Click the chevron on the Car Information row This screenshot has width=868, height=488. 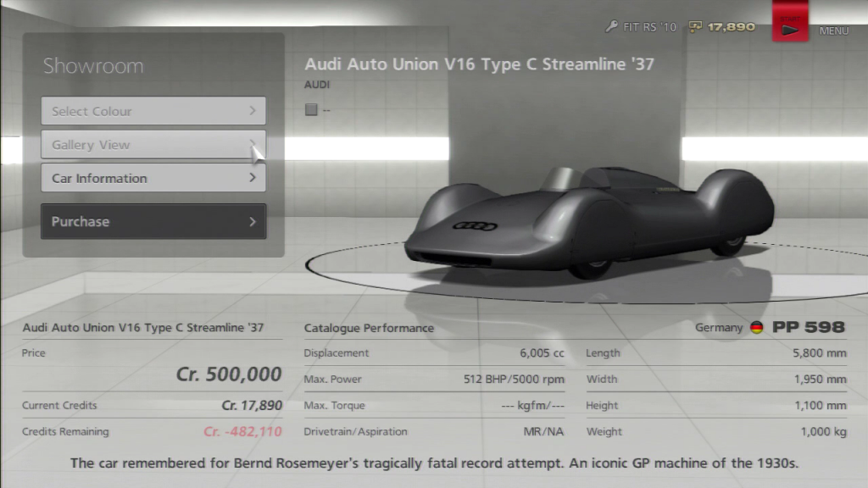tap(253, 178)
